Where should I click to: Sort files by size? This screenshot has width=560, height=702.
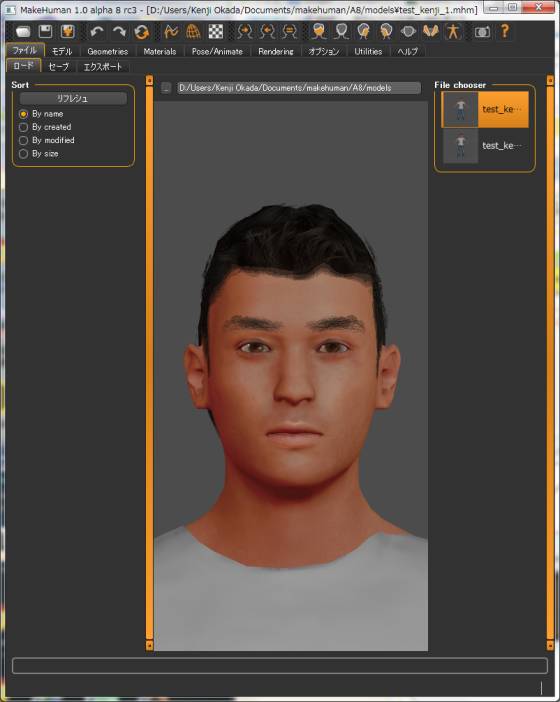coord(39,154)
